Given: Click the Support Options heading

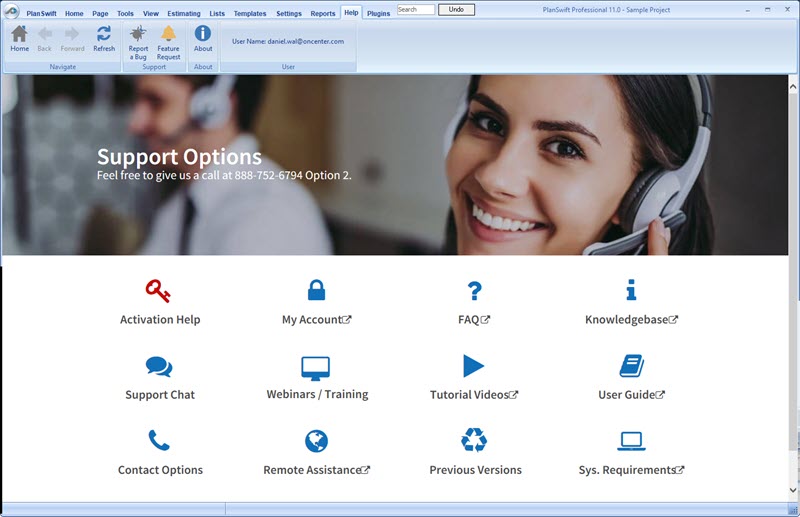Looking at the screenshot, I should (x=179, y=157).
